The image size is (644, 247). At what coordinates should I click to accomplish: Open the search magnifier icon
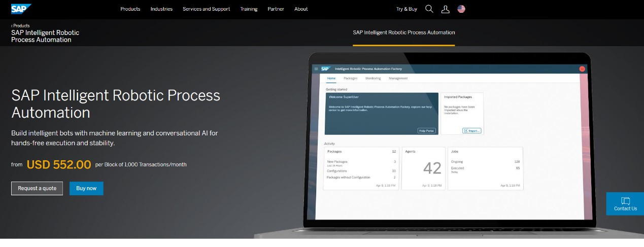[x=429, y=9]
